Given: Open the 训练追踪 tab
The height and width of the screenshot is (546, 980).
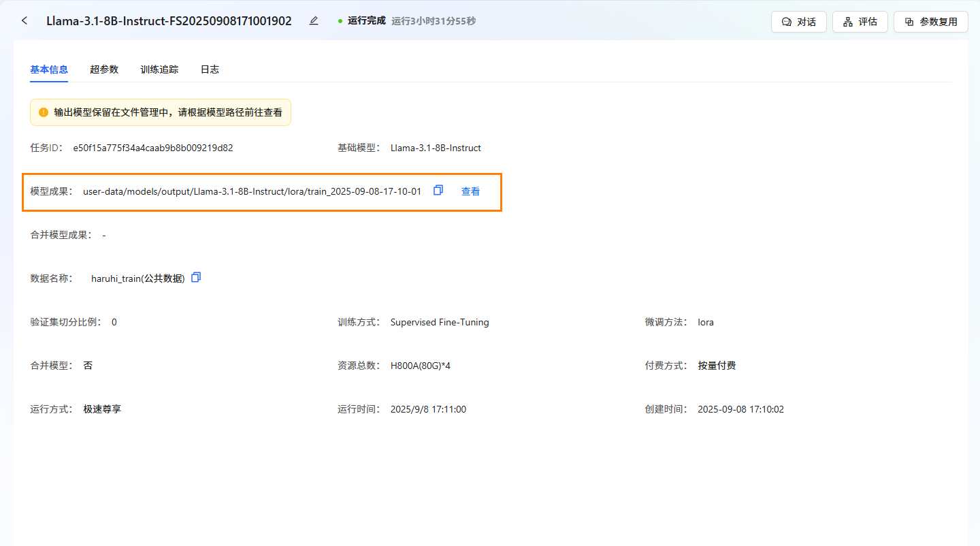Looking at the screenshot, I should (159, 69).
